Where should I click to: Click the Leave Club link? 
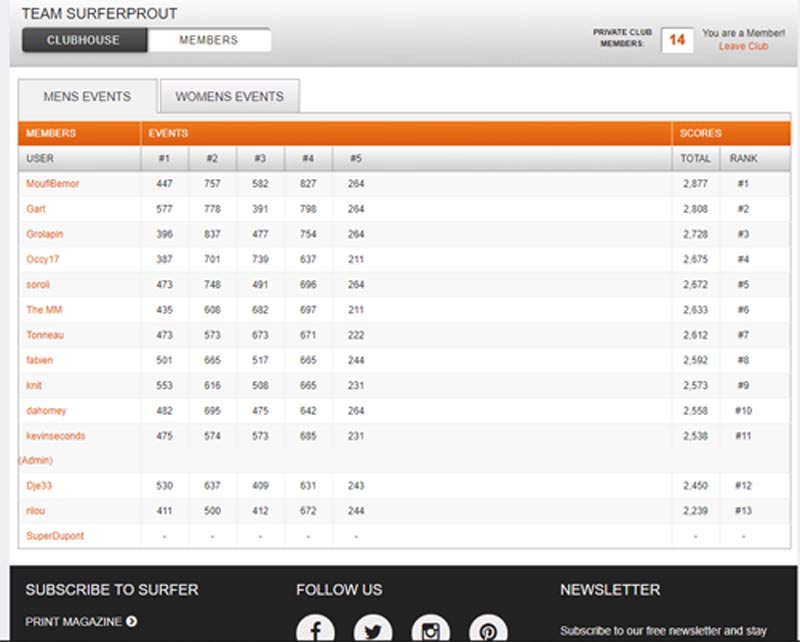pos(743,46)
